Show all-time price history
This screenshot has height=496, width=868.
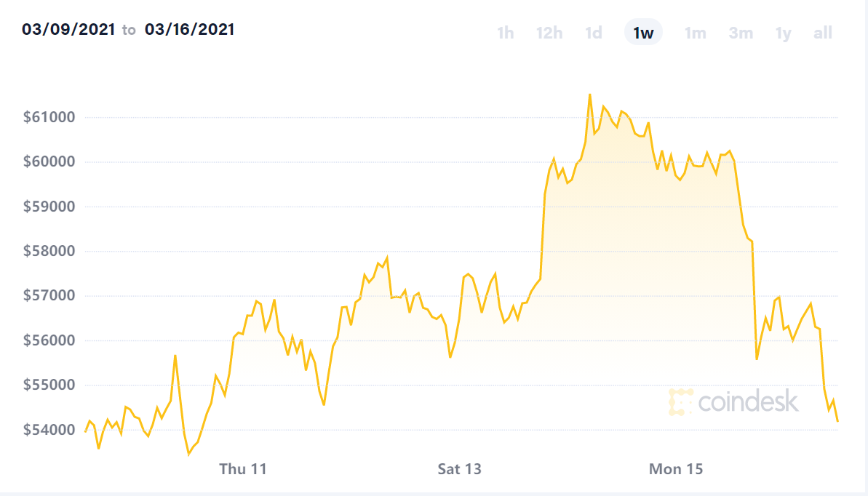(823, 33)
